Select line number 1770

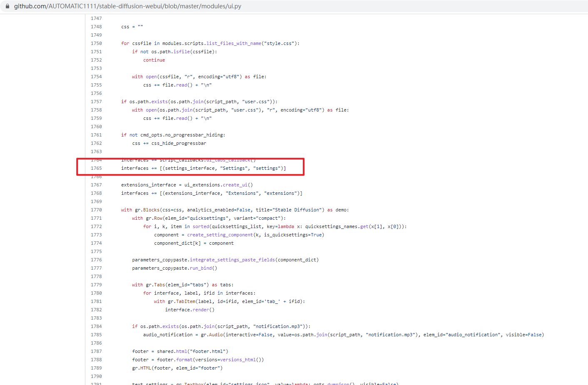(x=96, y=209)
